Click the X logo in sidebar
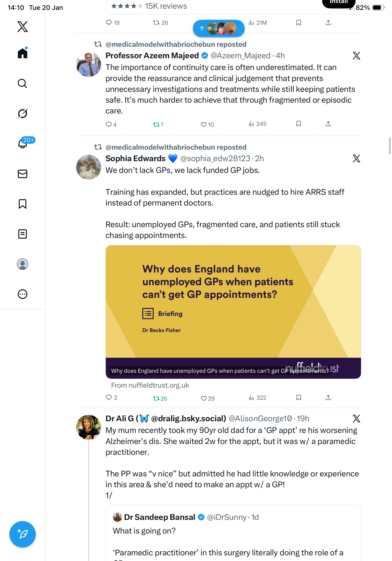This screenshot has width=392, height=561. 23,27
